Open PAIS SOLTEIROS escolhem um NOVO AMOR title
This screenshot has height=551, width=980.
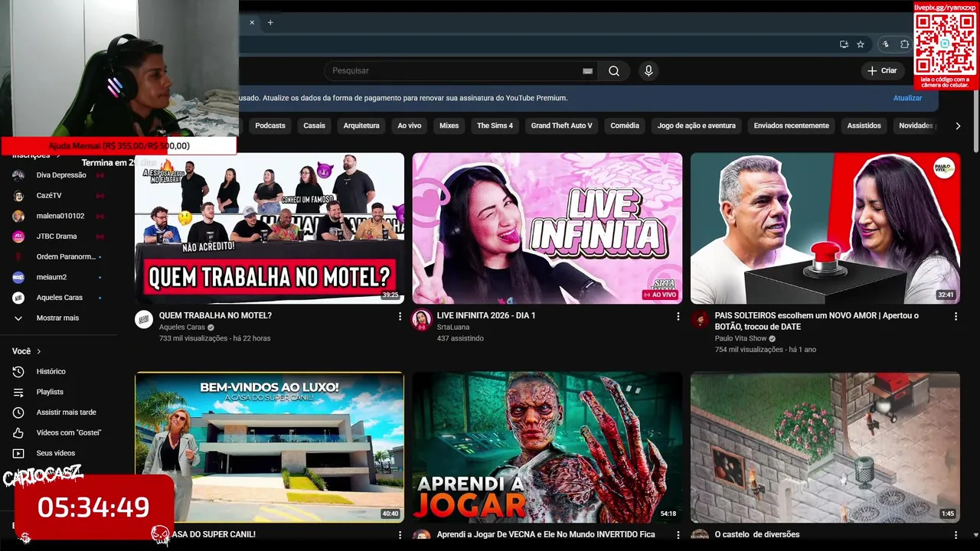[817, 321]
